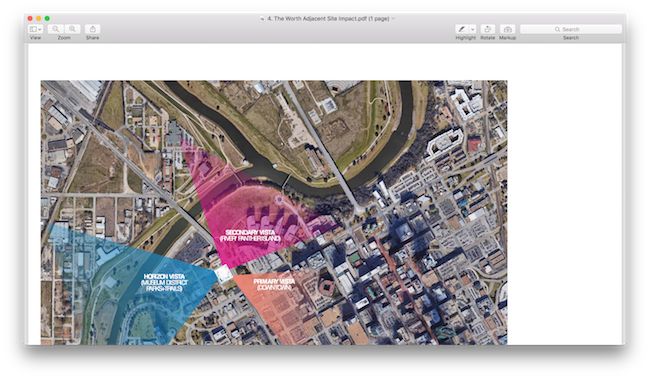Show the Markup toolbar
The image size is (650, 379).
[507, 29]
